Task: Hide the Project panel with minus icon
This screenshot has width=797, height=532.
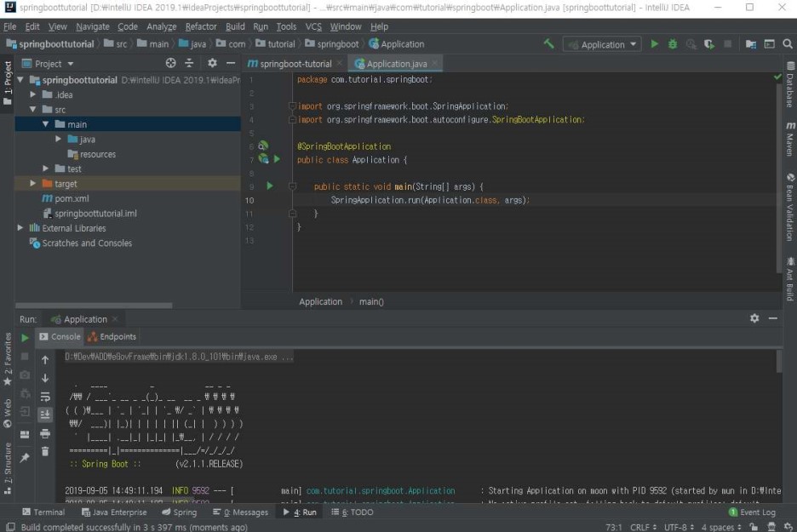Action: [230, 63]
